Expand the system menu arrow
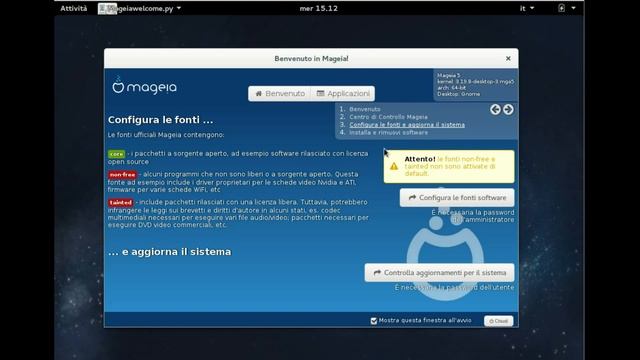The height and width of the screenshot is (360, 640). (573, 8)
